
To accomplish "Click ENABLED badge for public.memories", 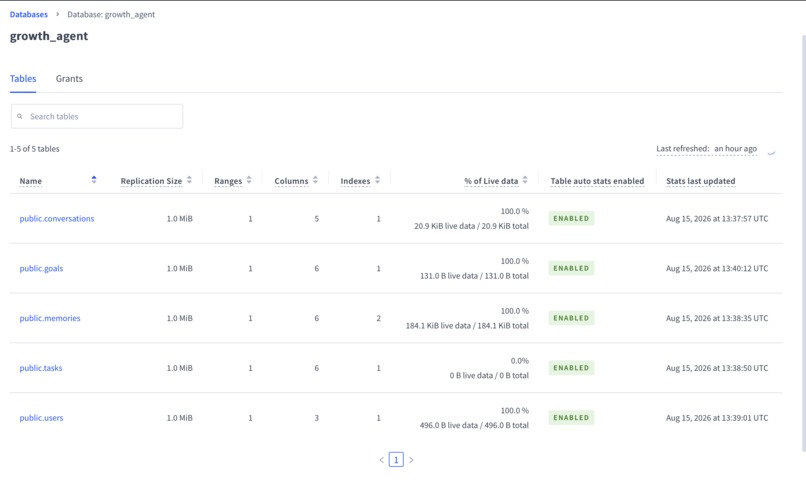I will pyautogui.click(x=571, y=318).
